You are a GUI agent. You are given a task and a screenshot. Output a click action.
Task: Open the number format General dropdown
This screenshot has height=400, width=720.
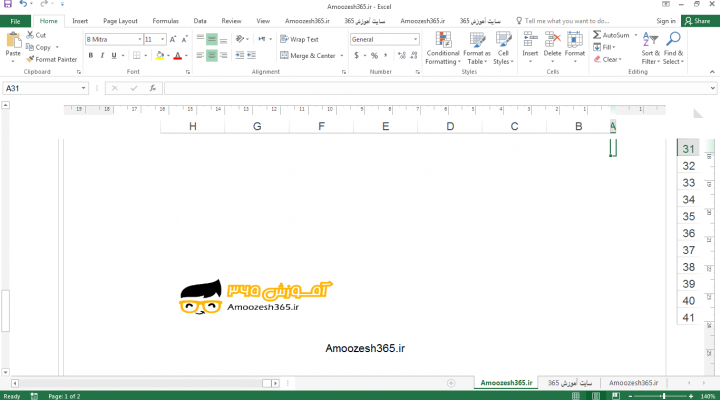(x=415, y=39)
